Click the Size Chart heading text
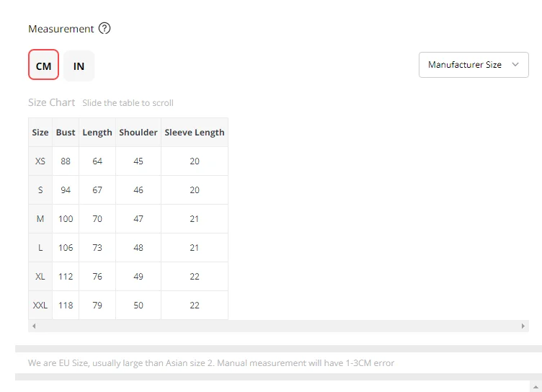 click(x=52, y=102)
